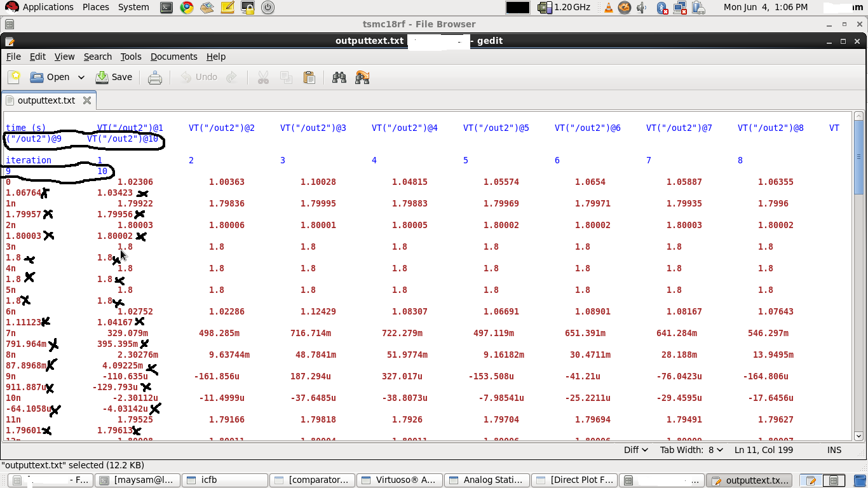Save the current file
This screenshot has width=868, height=488.
click(x=114, y=78)
